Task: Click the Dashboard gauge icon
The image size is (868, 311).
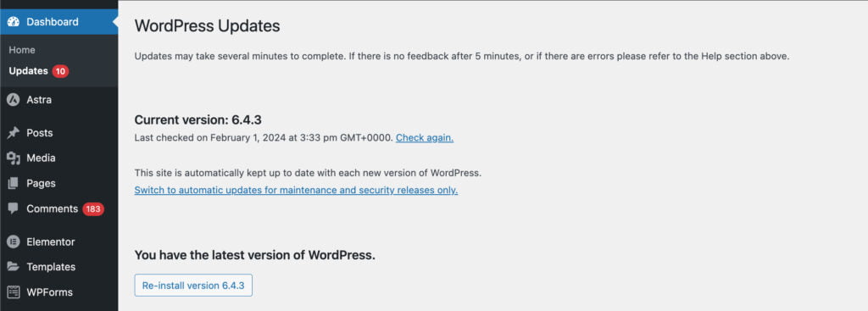Action: [14, 22]
